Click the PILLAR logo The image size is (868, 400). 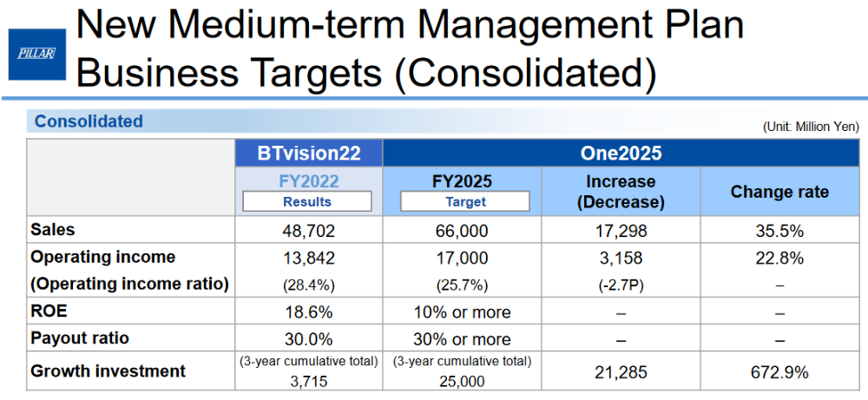click(x=36, y=54)
